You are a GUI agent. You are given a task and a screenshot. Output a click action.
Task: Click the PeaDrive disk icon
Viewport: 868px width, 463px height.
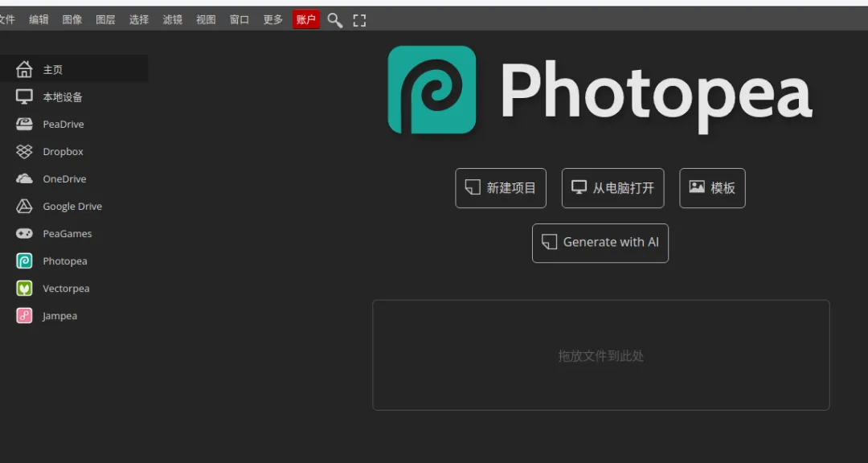24,124
